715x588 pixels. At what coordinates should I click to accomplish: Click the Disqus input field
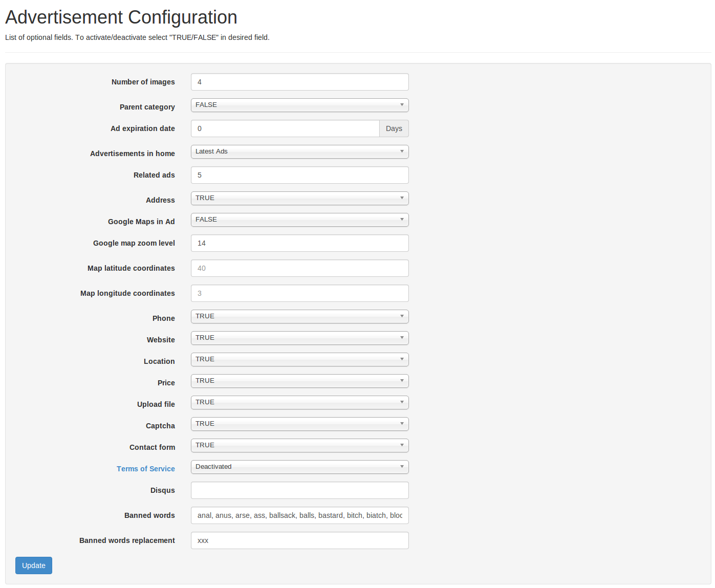tap(299, 490)
